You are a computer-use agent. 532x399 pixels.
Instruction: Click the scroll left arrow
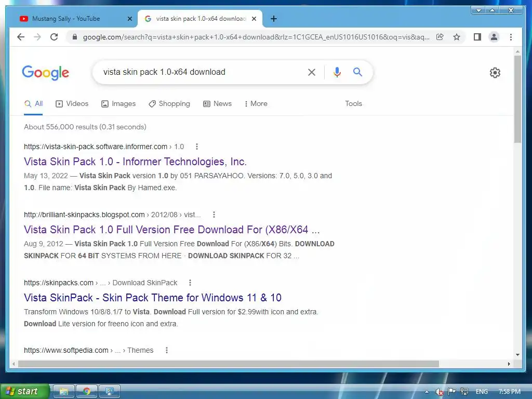click(13, 364)
